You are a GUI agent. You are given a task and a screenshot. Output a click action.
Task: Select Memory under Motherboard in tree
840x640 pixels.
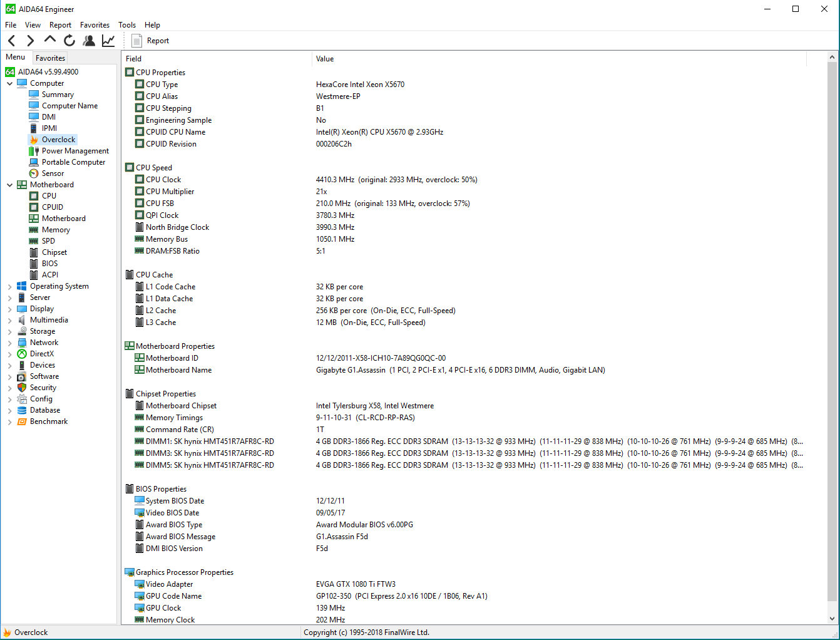(56, 230)
